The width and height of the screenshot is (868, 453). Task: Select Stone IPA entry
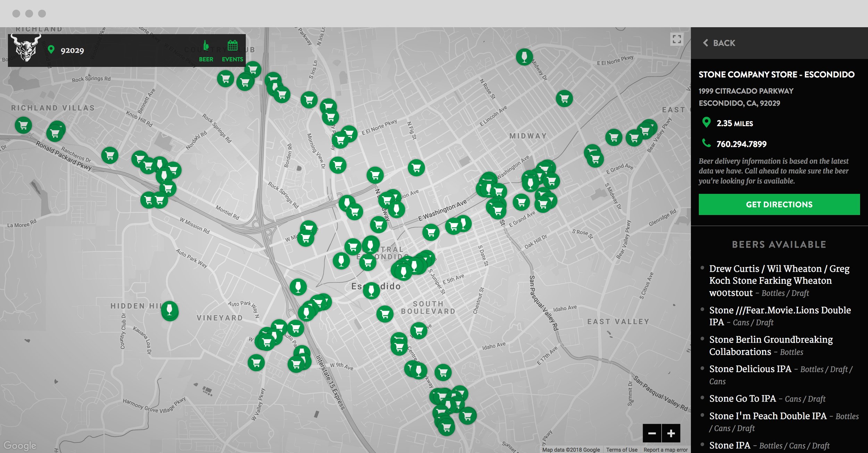[769, 445]
